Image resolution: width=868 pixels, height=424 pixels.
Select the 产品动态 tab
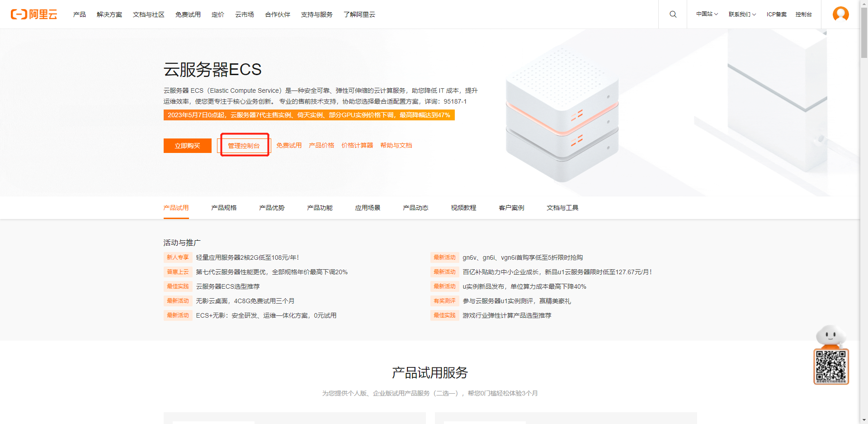coord(416,208)
